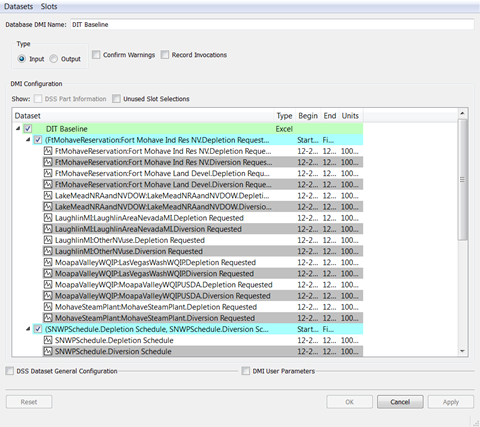Open the Datasets menu
The height and width of the screenshot is (427, 480).
[x=18, y=6]
